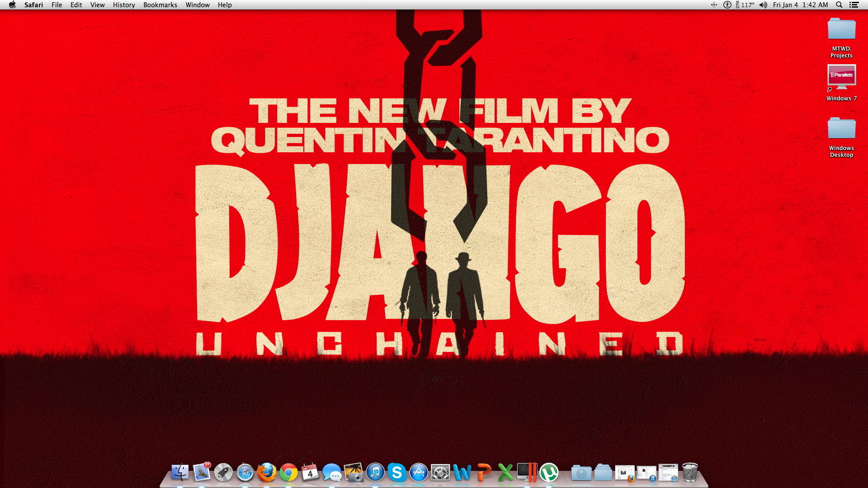Open the Safari application menu
The width and height of the screenshot is (868, 488).
coord(33,5)
